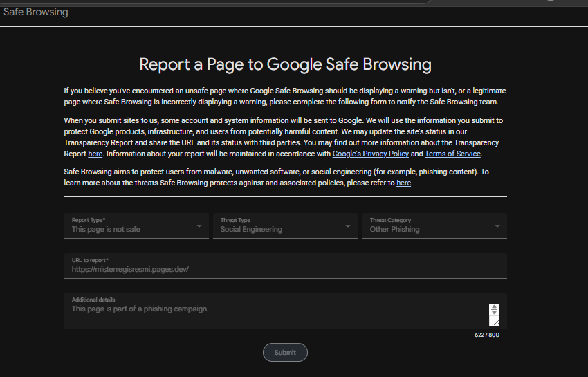Click the textarea scroll down arrow
Image resolution: width=588 pixels, height=377 pixels.
click(494, 312)
